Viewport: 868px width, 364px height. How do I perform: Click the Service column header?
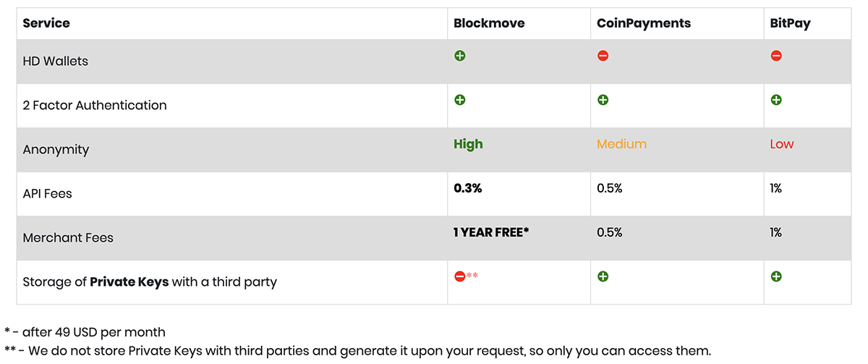coord(46,23)
